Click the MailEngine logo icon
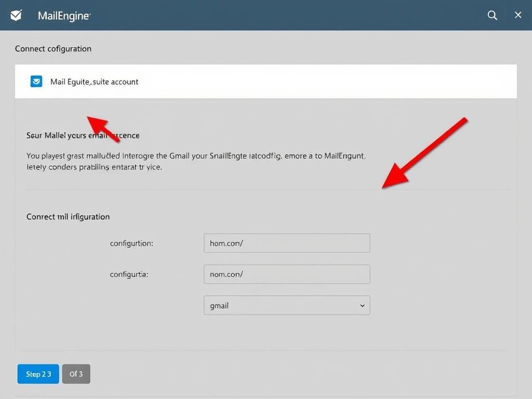The image size is (532, 399). pyautogui.click(x=16, y=16)
